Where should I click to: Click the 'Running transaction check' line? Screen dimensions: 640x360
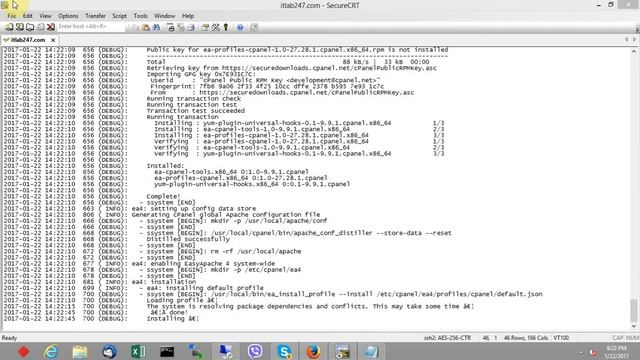tap(193, 99)
